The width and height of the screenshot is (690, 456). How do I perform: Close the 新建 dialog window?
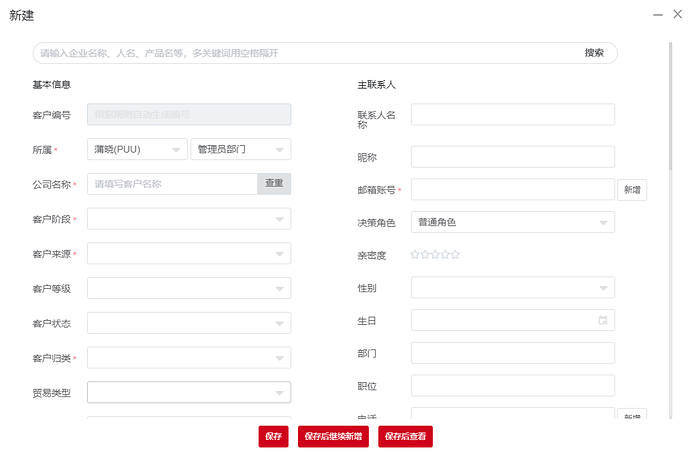pos(677,14)
